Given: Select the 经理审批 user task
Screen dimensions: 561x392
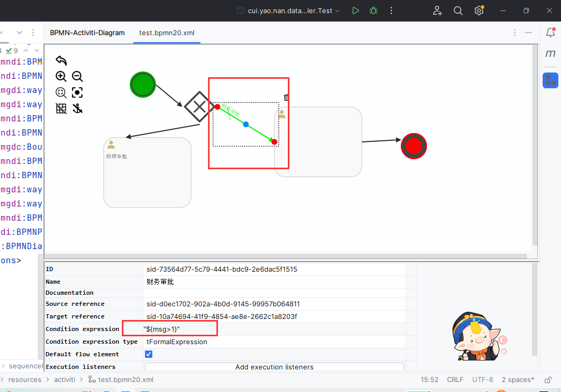Looking at the screenshot, I should (x=148, y=172).
